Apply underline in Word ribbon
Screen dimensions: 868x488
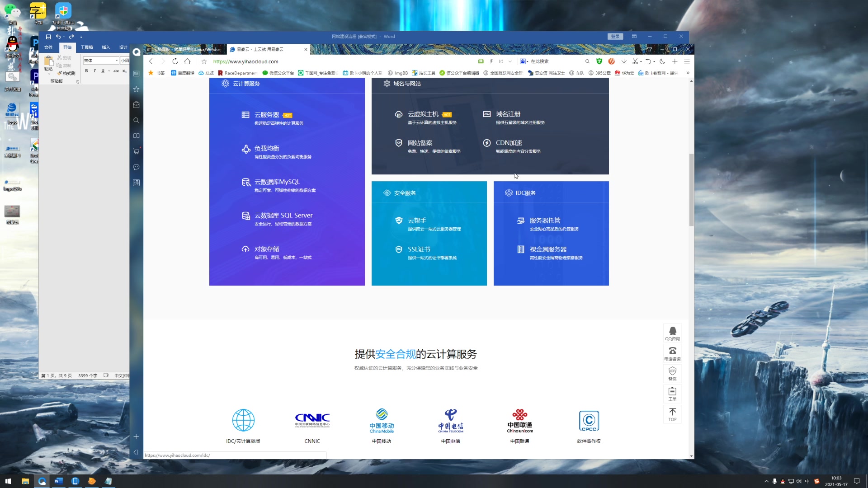[x=103, y=71]
